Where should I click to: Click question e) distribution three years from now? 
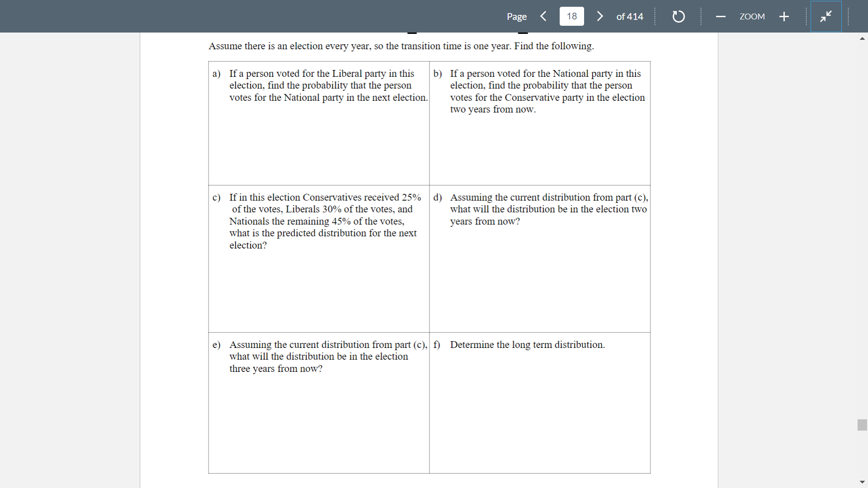tap(327, 357)
